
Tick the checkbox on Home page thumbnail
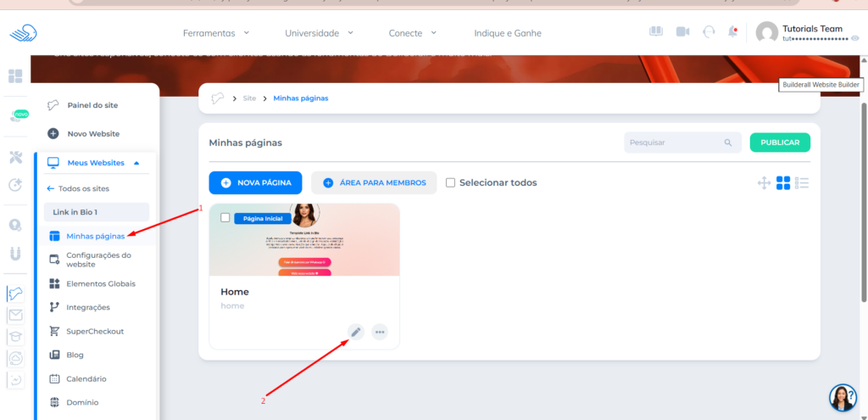(225, 218)
